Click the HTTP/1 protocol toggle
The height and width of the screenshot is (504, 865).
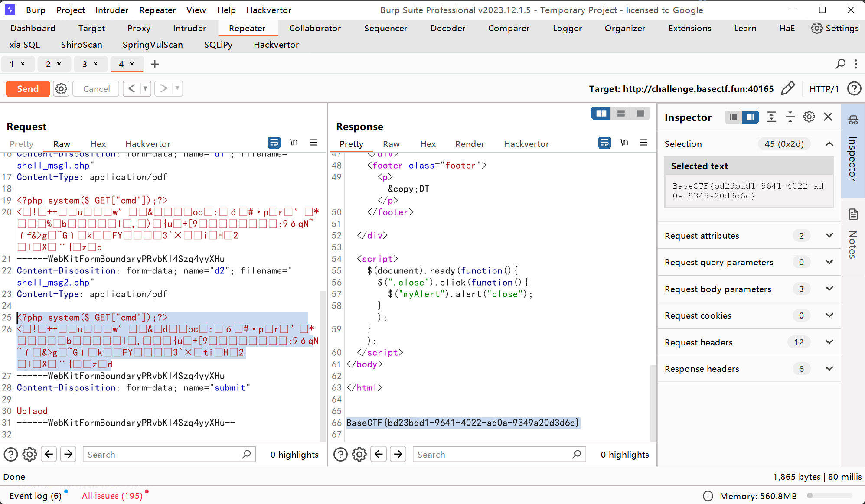824,89
